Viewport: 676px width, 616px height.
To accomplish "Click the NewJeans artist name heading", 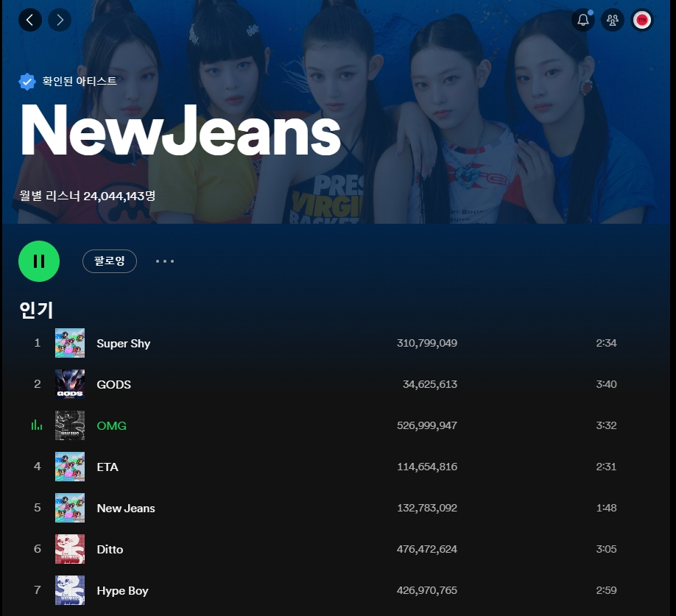I will click(180, 130).
